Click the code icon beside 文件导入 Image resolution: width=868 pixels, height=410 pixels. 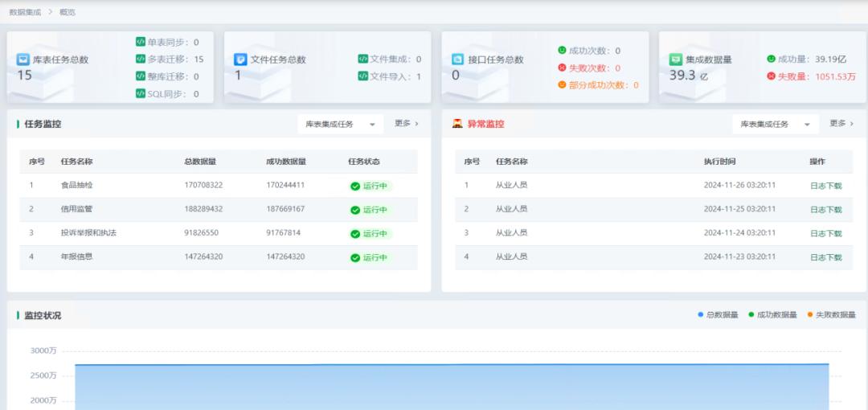(363, 76)
